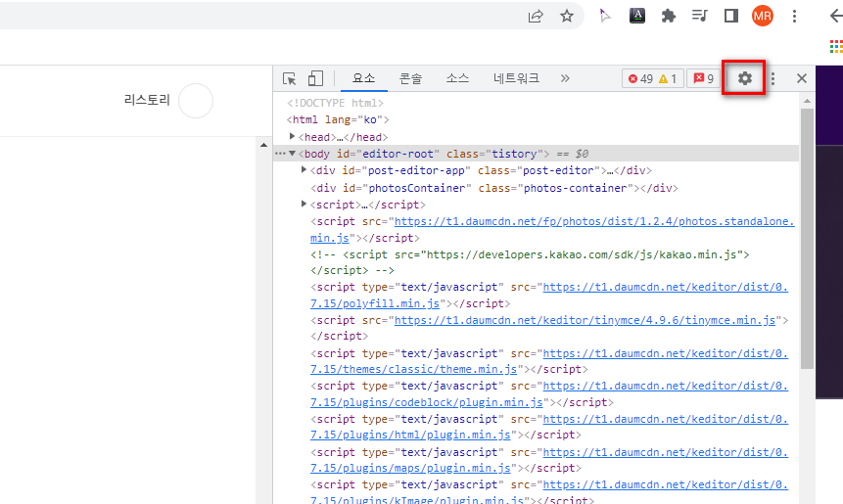Open the 49 errors and 1 warning counter
Viewport: 843px width, 504px height.
coord(652,78)
